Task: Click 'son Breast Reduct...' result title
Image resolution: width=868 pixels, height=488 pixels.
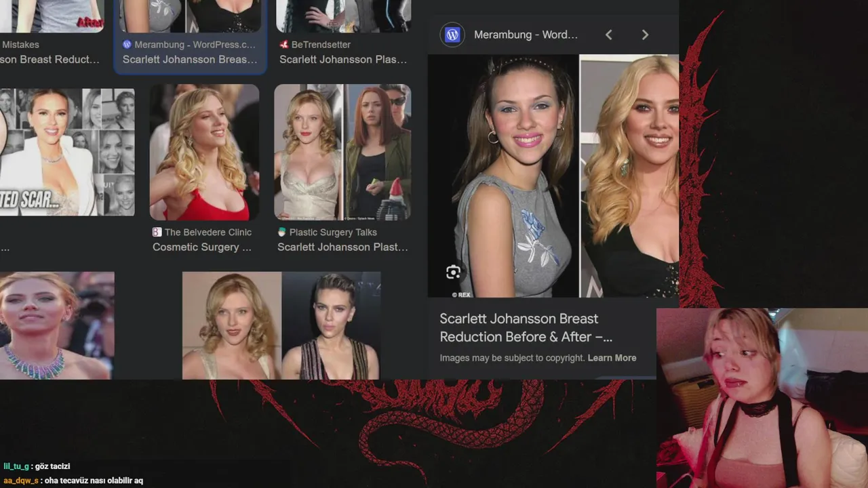Action: click(x=50, y=60)
